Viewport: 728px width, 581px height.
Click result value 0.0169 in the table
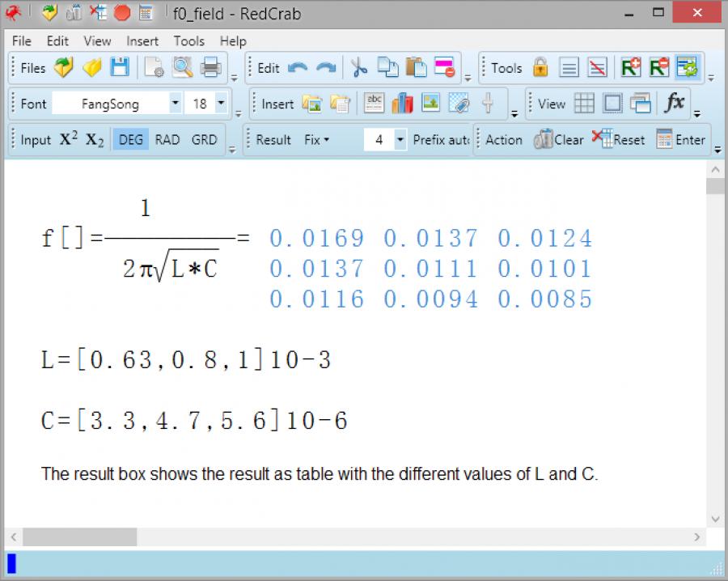point(317,238)
